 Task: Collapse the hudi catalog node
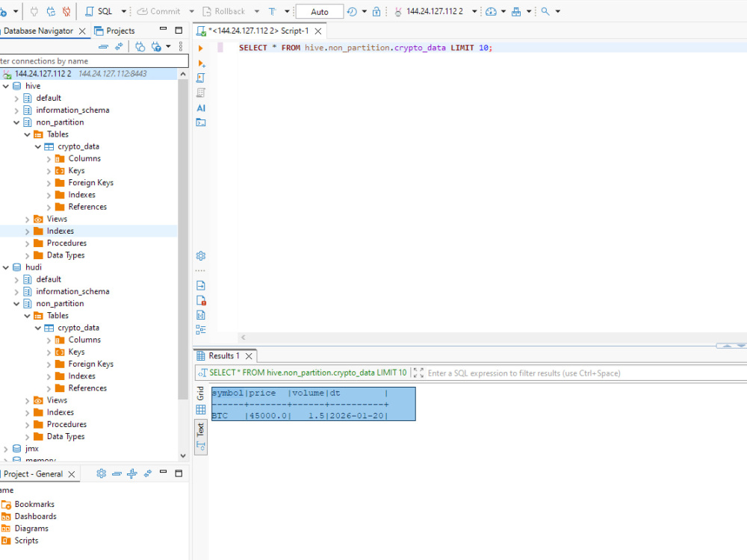6,267
